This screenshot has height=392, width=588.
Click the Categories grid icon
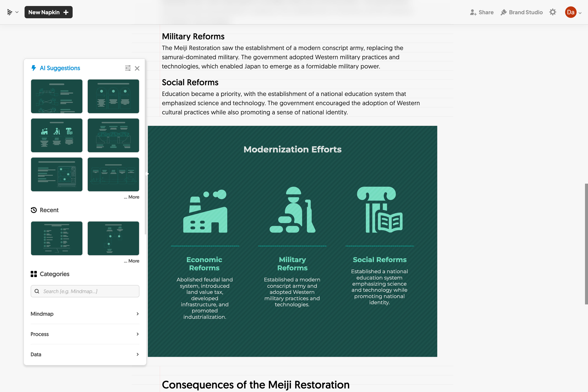pyautogui.click(x=34, y=274)
